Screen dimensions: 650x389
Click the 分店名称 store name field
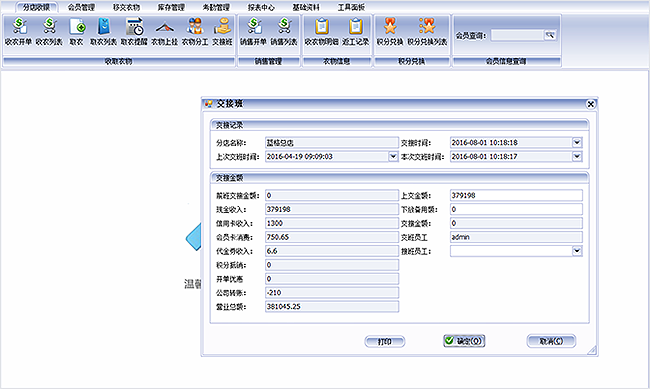pos(332,143)
